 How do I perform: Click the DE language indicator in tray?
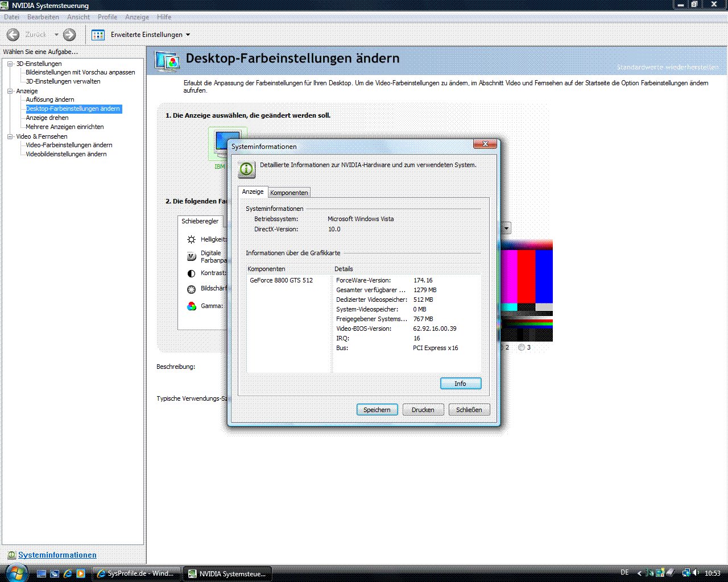pyautogui.click(x=624, y=573)
